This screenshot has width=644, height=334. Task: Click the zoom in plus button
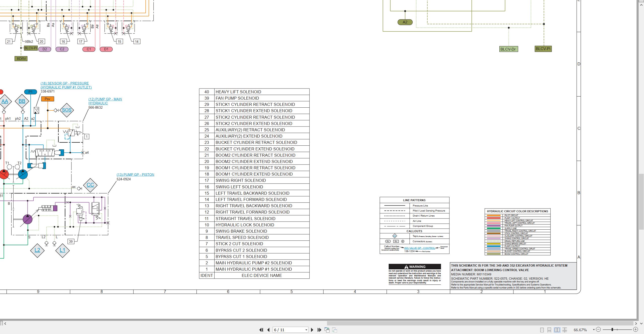click(x=635, y=329)
